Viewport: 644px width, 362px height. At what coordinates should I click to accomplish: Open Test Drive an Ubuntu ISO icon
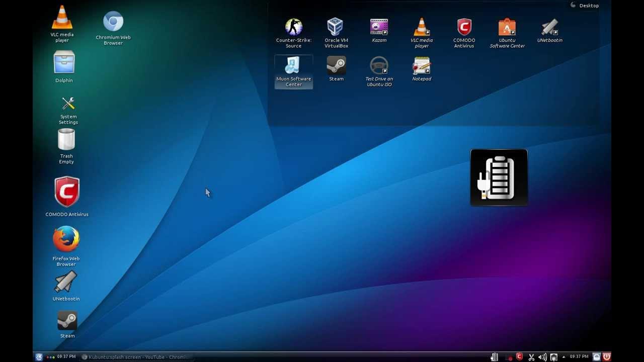[x=379, y=72]
